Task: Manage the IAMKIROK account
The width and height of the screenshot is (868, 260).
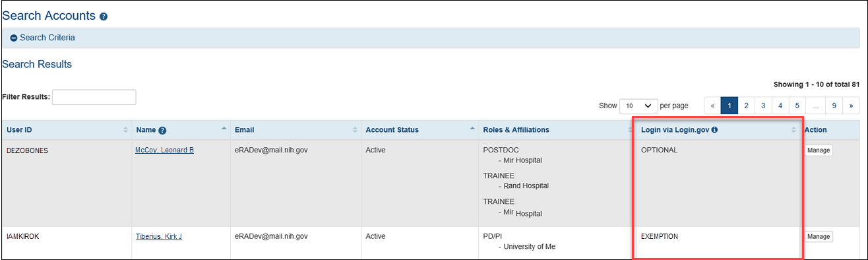Action: coord(819,236)
